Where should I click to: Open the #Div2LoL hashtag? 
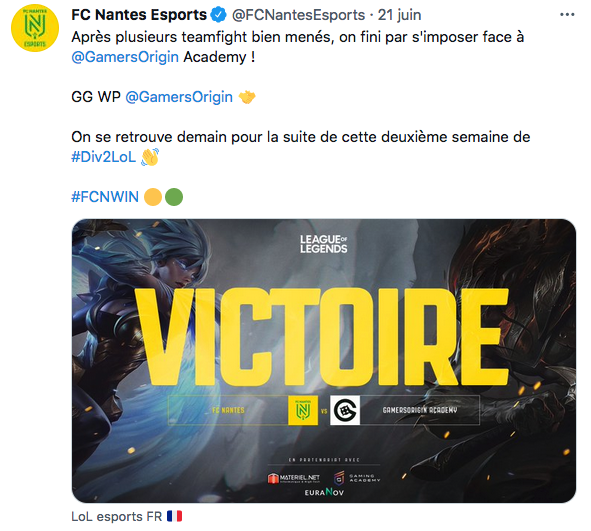(103, 157)
